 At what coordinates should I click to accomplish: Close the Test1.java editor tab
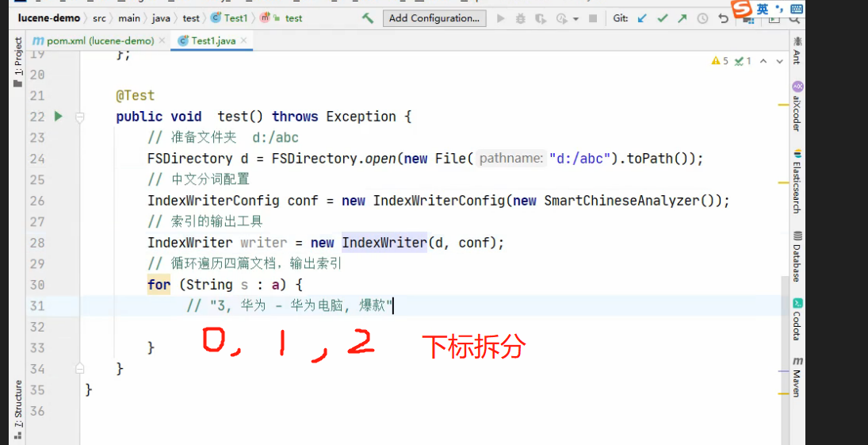pos(243,40)
